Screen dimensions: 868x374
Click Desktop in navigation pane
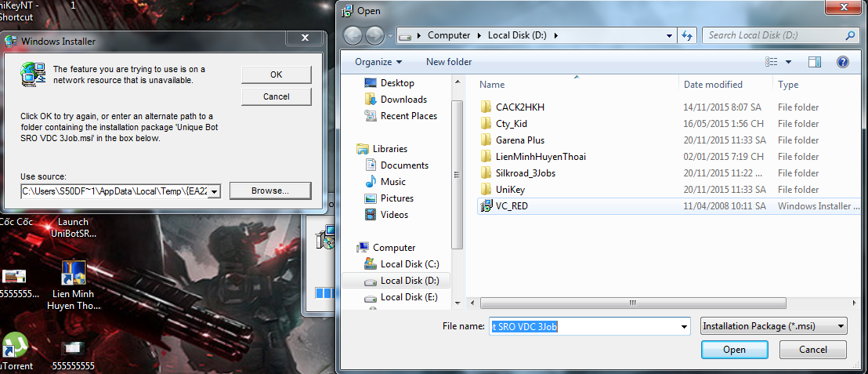397,83
